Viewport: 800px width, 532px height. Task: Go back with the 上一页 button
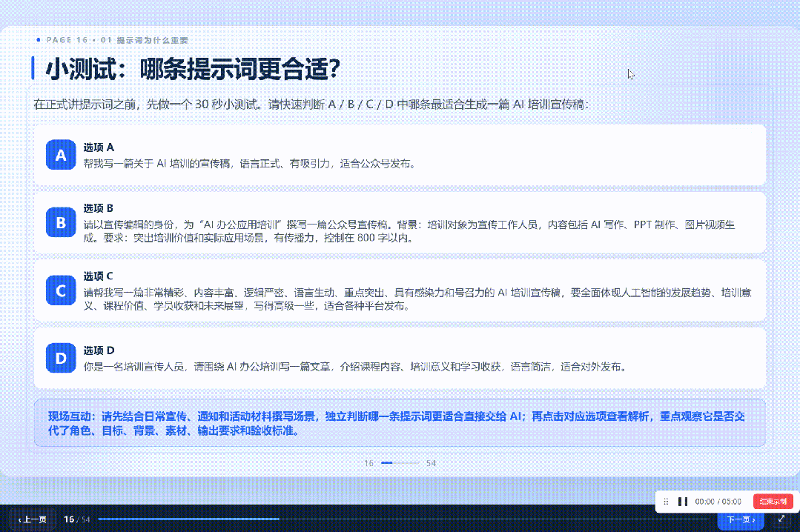pyautogui.click(x=33, y=519)
